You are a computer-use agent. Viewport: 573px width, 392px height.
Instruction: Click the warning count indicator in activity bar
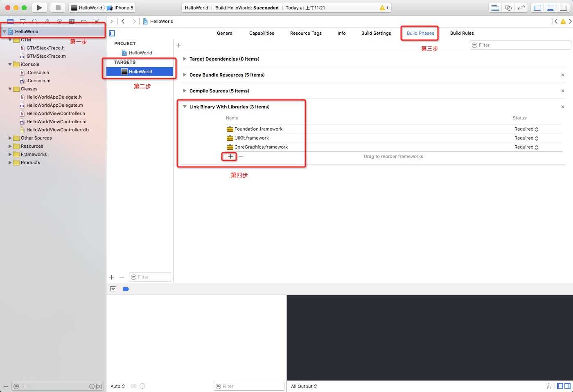(384, 8)
